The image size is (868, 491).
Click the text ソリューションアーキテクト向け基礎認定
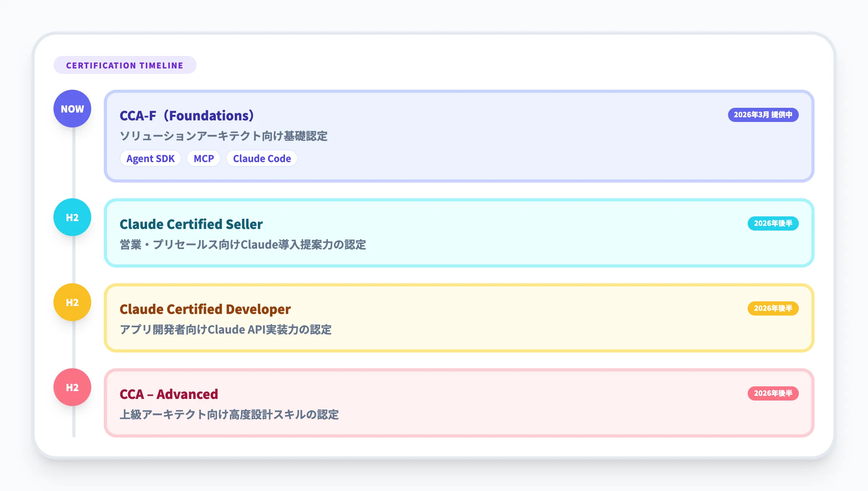[x=224, y=136]
